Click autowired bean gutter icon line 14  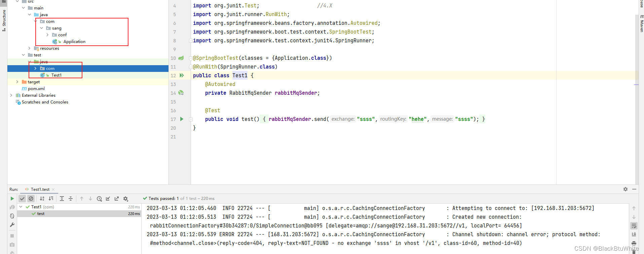click(x=181, y=93)
